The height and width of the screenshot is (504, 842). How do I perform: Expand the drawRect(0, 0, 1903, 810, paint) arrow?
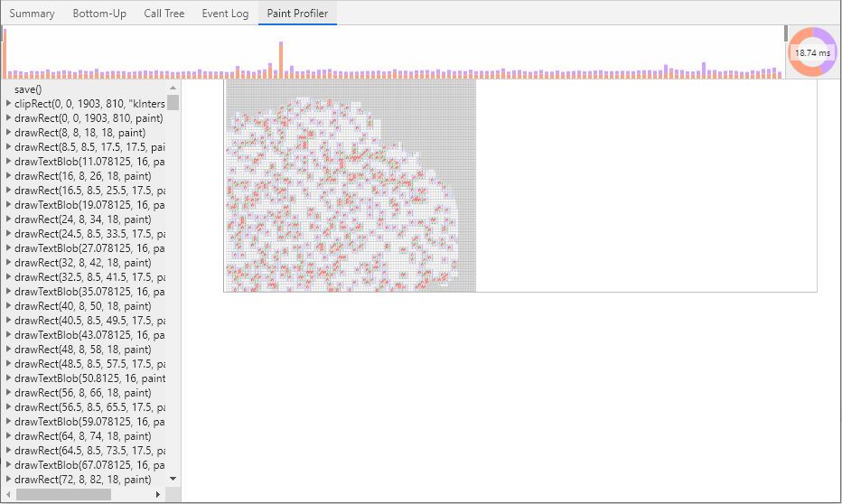(x=8, y=118)
